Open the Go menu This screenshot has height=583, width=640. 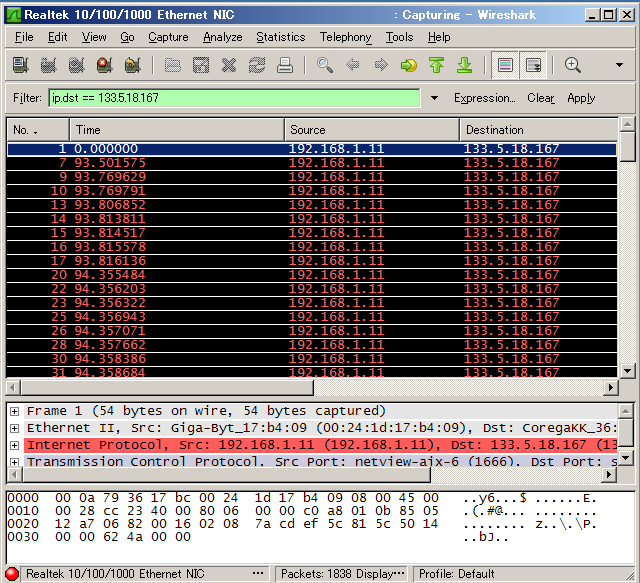(x=127, y=37)
